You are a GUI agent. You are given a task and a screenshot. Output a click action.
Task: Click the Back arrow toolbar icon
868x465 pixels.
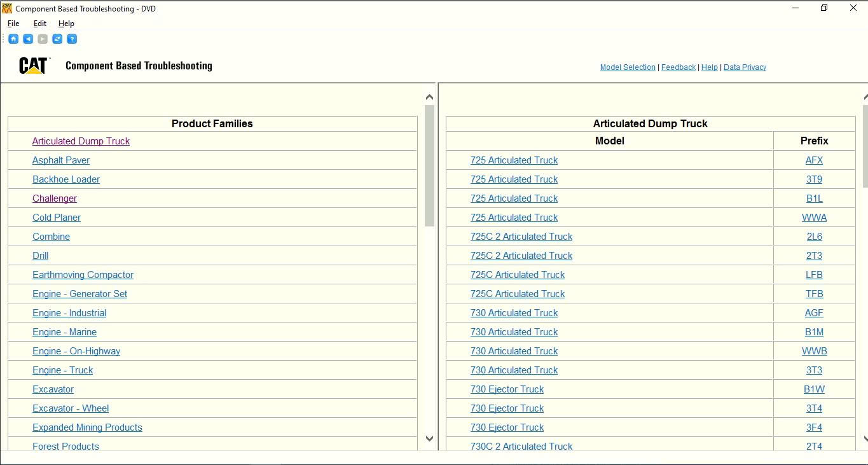28,39
